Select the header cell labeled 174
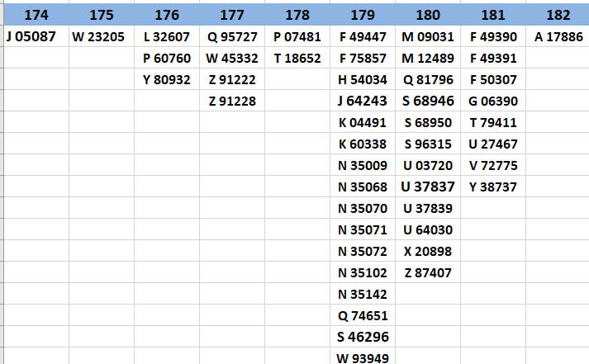The width and height of the screenshot is (589, 364). tap(36, 15)
